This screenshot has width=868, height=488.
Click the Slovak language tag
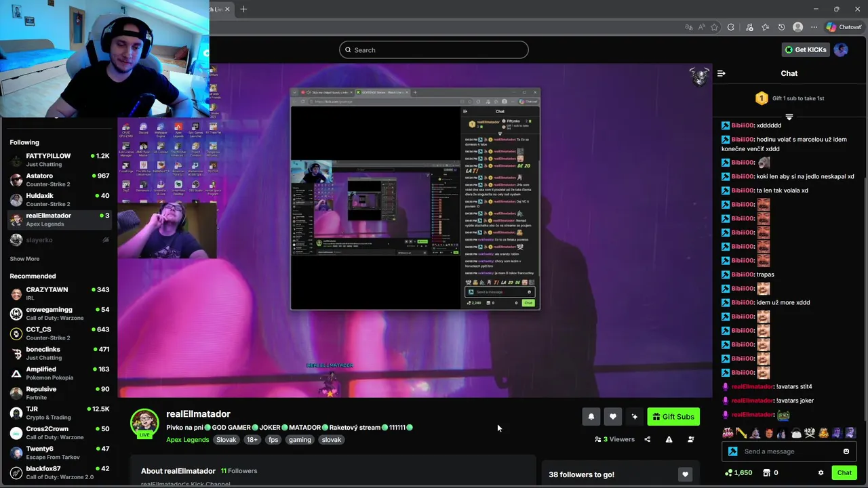[226, 439]
